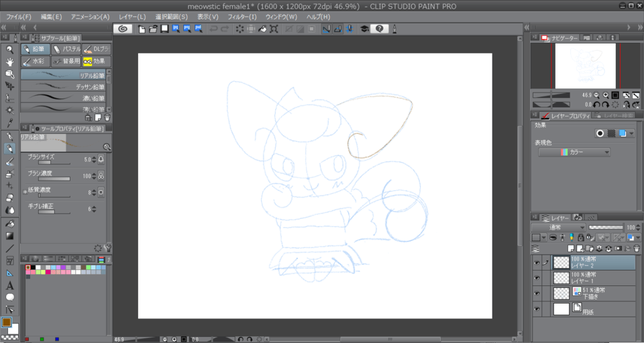This screenshot has height=343, width=644.
Task: Select the Gradient tool
Action: pos(10,236)
